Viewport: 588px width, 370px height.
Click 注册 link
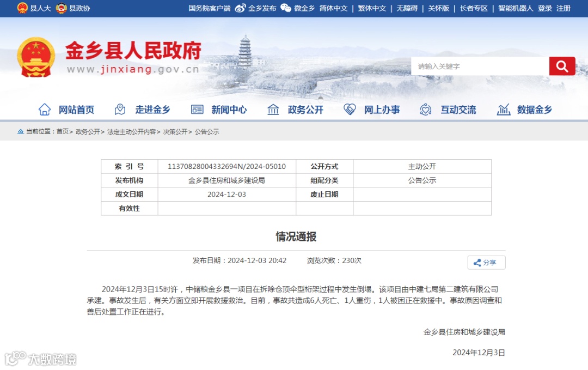(563, 8)
